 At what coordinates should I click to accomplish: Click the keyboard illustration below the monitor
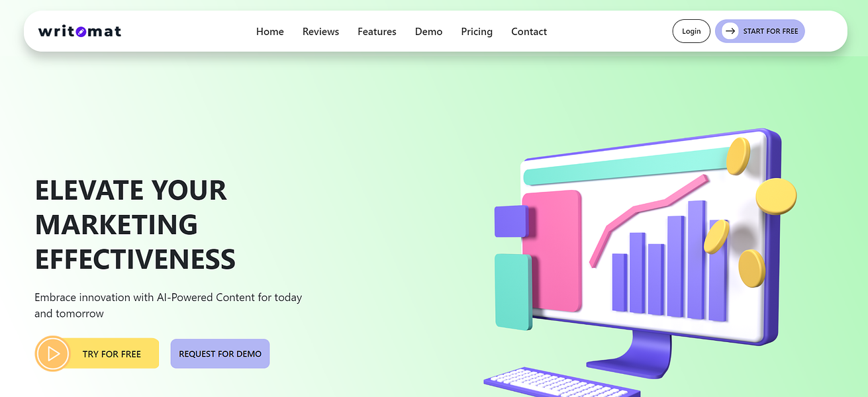coord(561,384)
